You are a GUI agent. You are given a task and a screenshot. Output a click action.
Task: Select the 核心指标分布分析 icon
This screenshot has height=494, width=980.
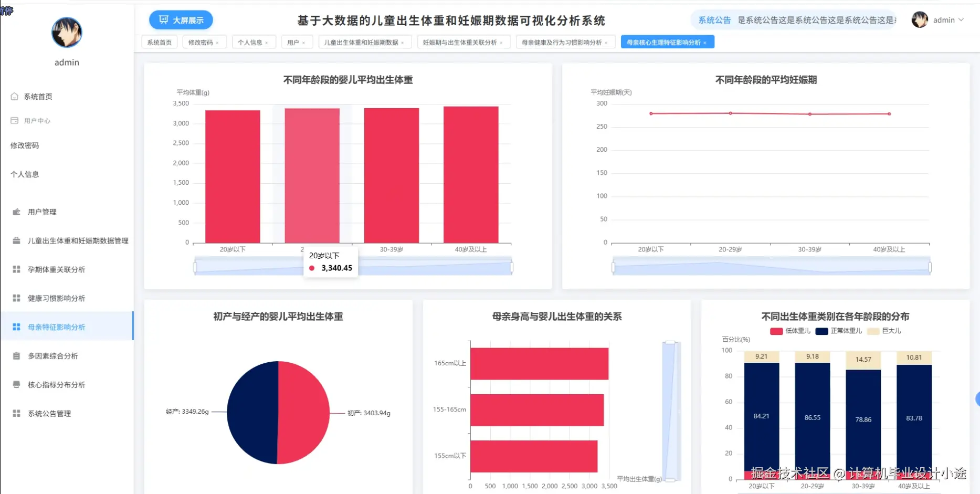coord(15,384)
